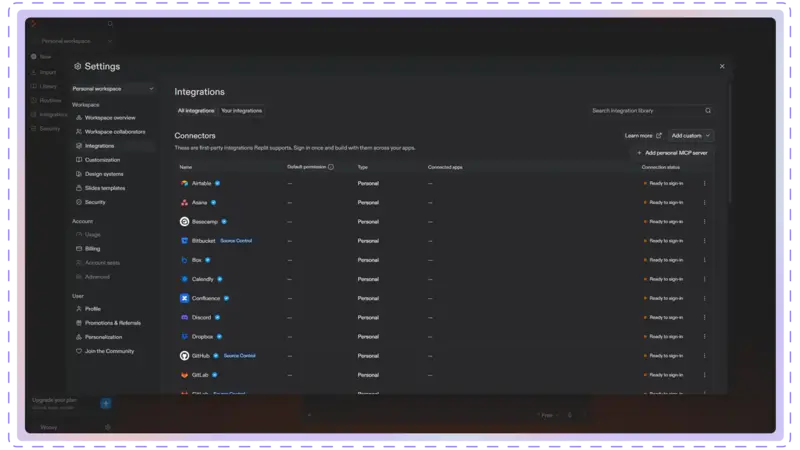The height and width of the screenshot is (450, 800).
Task: Click the Calendly logo icon
Action: coord(184,279)
